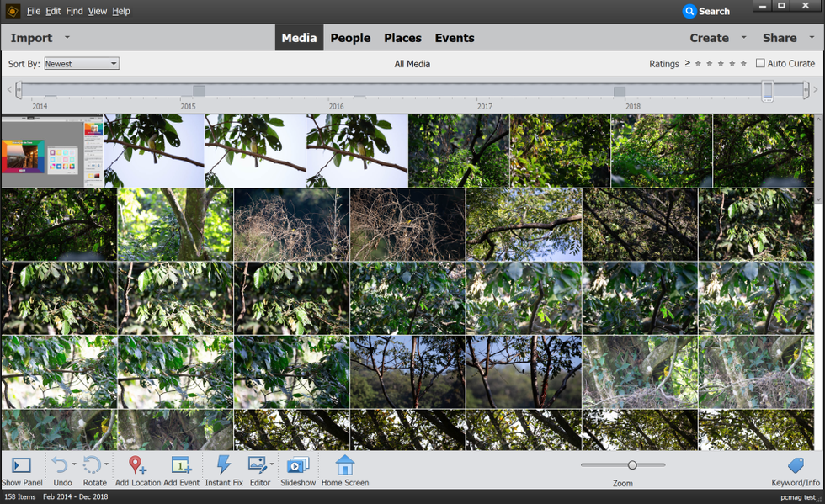Rotate the photo with Rotate icon
Viewport: 825px width, 504px height.
click(92, 464)
